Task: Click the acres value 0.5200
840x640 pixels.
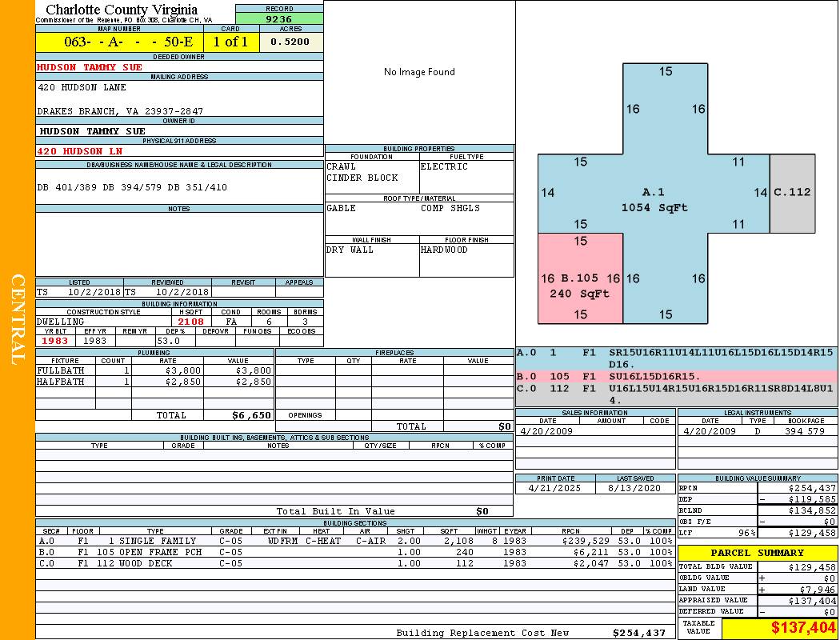Action: pos(290,42)
